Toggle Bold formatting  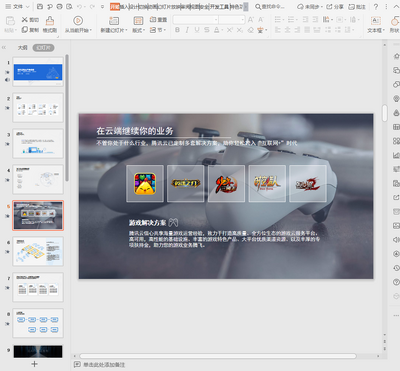pos(177,30)
